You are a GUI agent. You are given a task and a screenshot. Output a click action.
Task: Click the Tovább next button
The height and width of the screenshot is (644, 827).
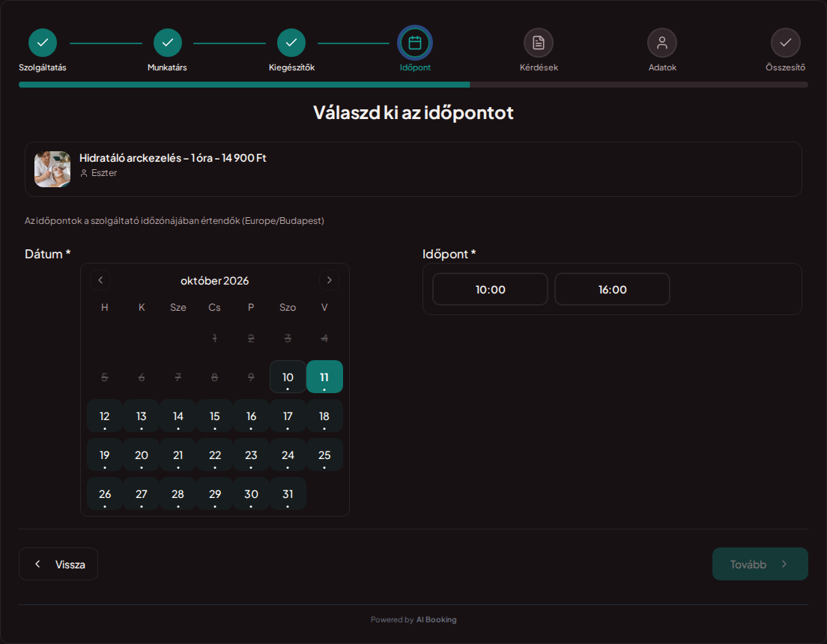pos(760,564)
